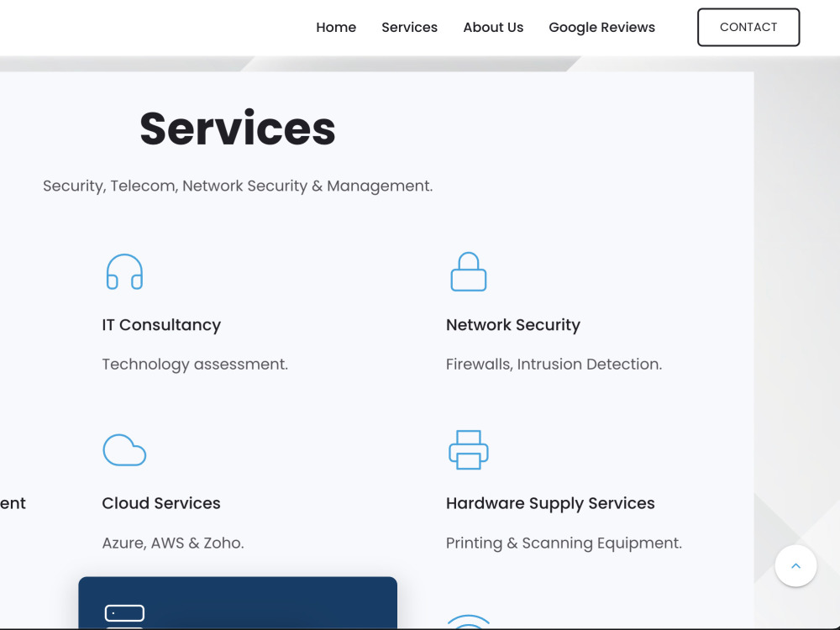This screenshot has width=840, height=630.
Task: Select the Network Security heading
Action: [x=512, y=325]
